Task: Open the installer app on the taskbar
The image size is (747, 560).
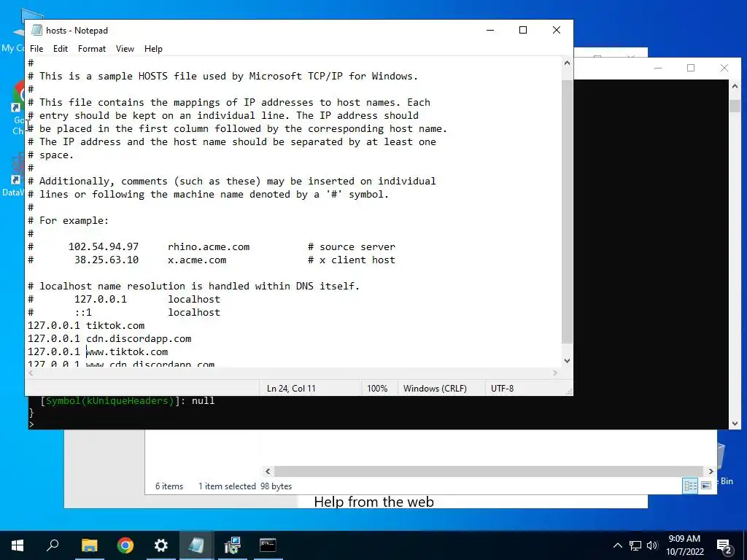Action: click(x=232, y=545)
